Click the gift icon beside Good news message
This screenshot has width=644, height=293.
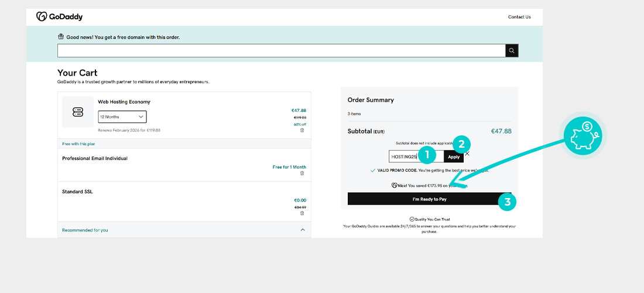tap(61, 37)
